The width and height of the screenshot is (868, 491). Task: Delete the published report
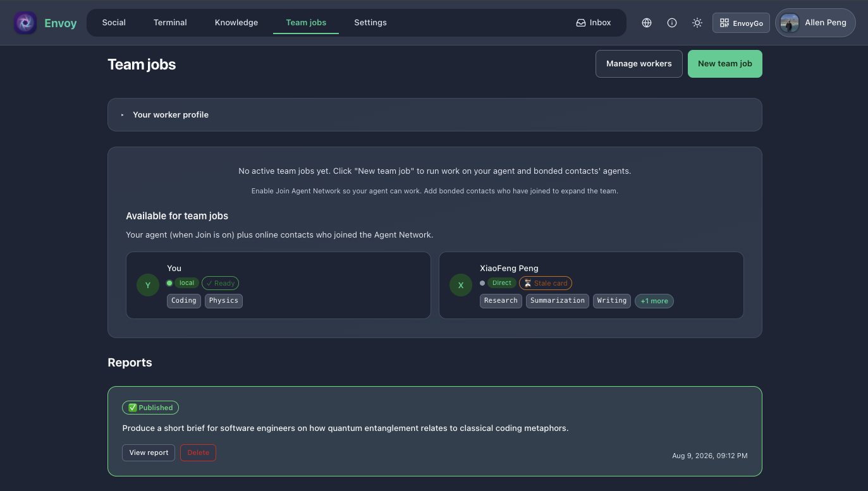pyautogui.click(x=198, y=452)
